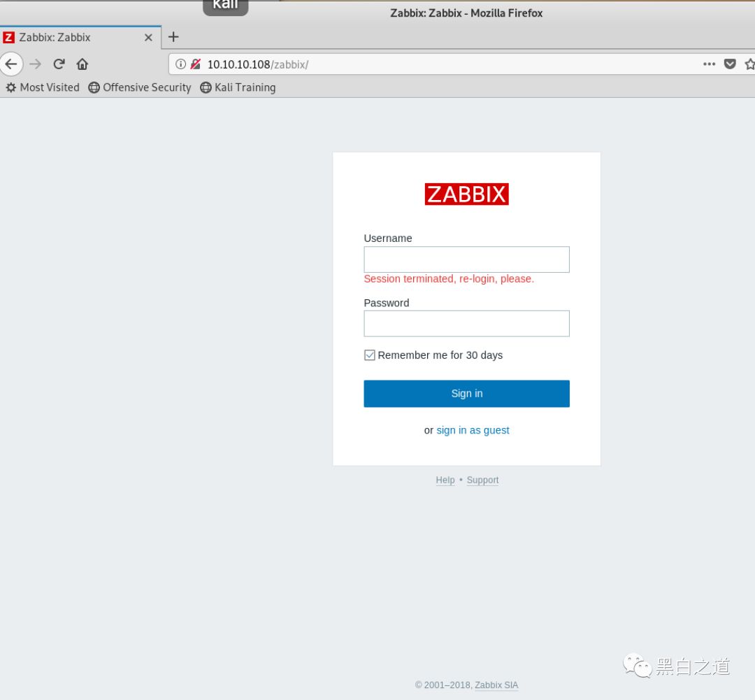This screenshot has width=755, height=700.
Task: Click the address bar URL 10.10.10.108/zabbix/
Action: point(258,64)
